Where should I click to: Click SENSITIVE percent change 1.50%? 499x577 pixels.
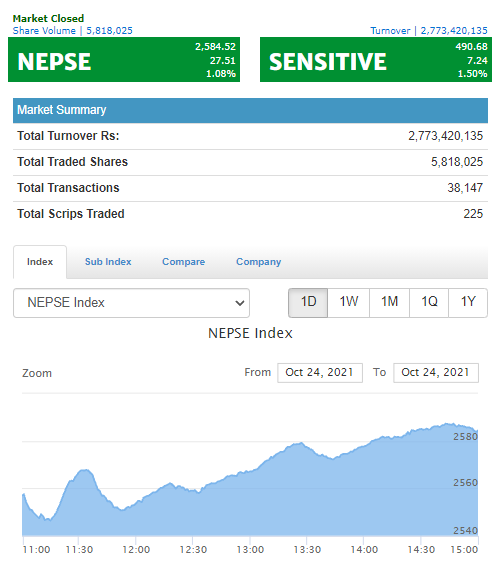point(473,74)
